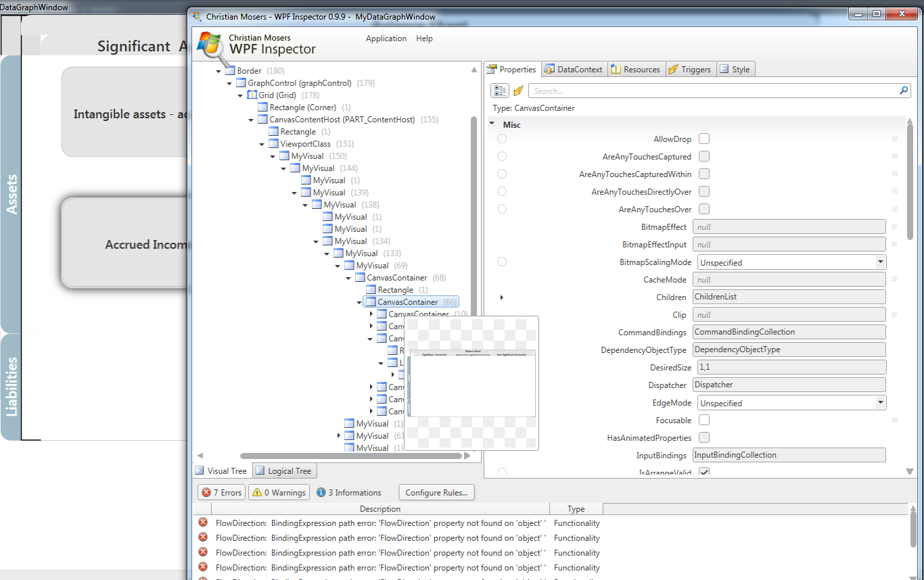924x580 pixels.
Task: Click the Logical Tree tab icon
Action: point(260,470)
